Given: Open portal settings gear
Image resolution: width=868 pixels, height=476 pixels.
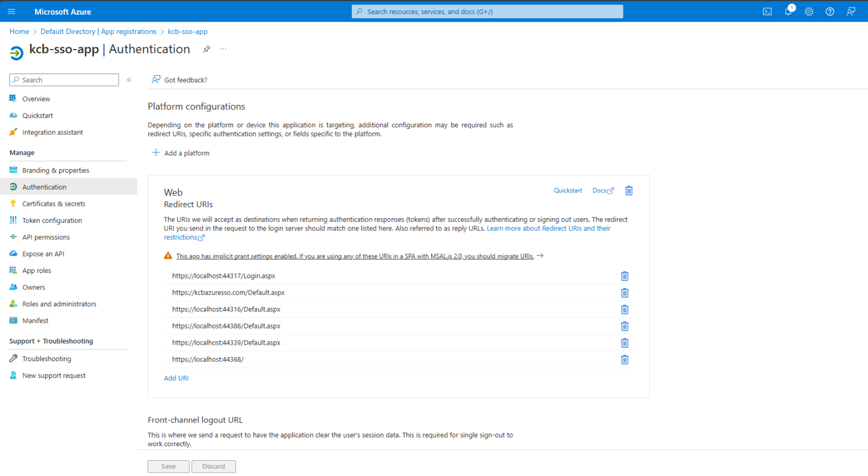Looking at the screenshot, I should coord(809,12).
